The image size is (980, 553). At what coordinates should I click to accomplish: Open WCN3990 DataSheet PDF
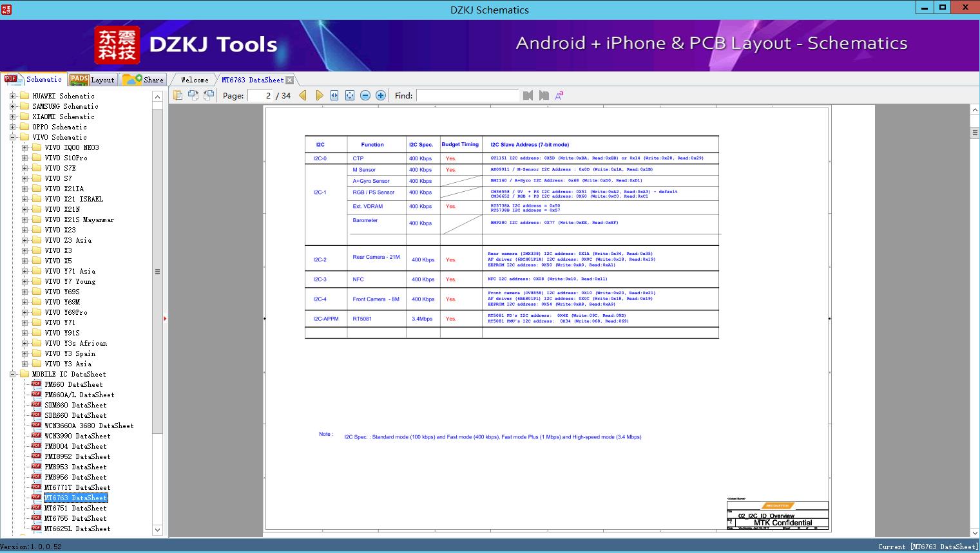point(77,436)
